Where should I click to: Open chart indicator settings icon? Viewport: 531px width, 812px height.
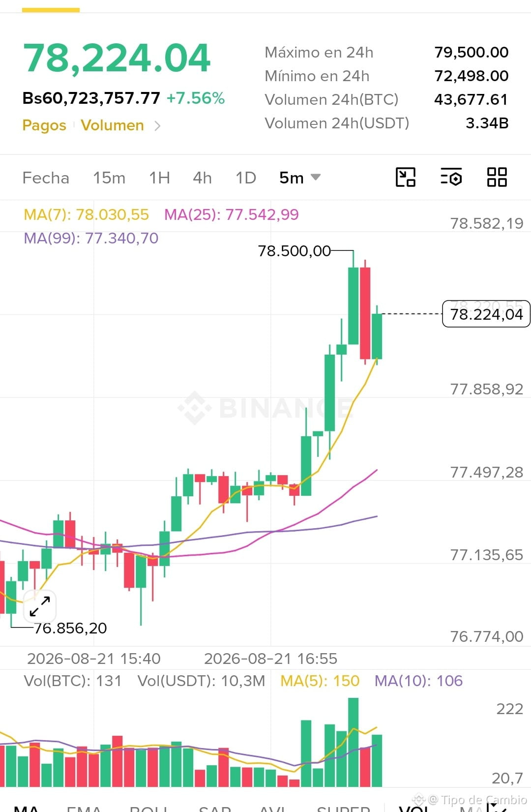451,177
